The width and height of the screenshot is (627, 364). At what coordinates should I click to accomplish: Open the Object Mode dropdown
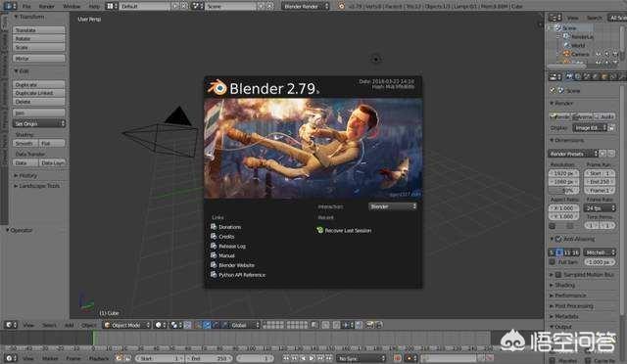(126, 325)
